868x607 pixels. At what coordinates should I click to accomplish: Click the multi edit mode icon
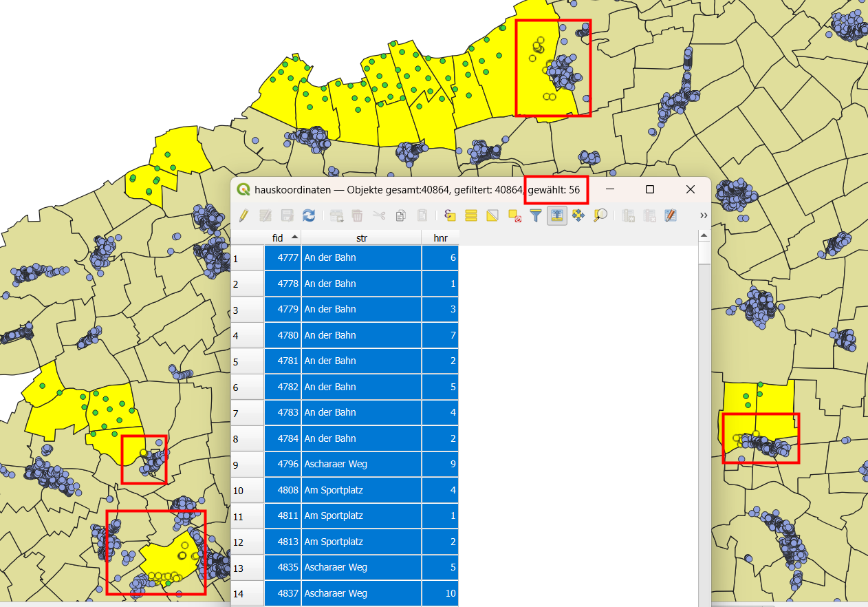click(x=265, y=215)
